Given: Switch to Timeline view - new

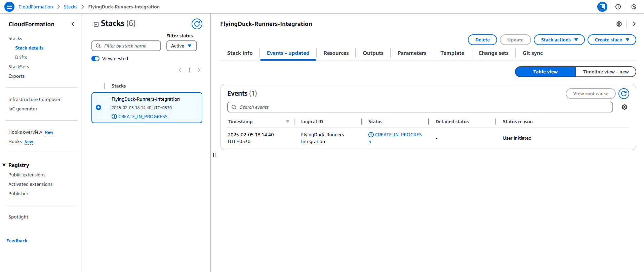Looking at the screenshot, I should (x=606, y=72).
